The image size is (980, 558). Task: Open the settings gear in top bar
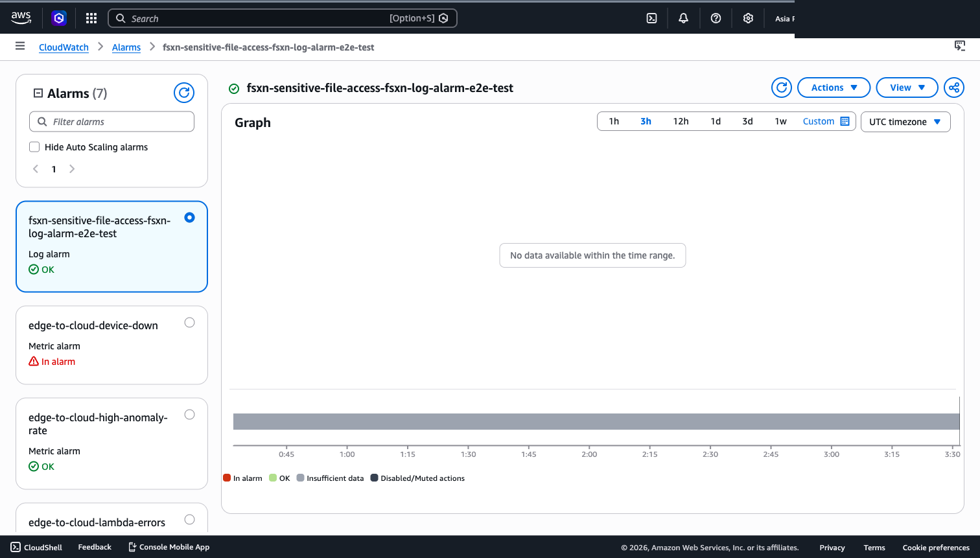click(x=748, y=18)
